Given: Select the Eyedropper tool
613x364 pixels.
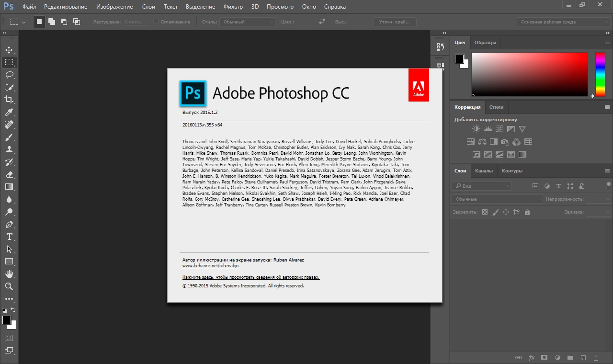Looking at the screenshot, I should click(9, 112).
